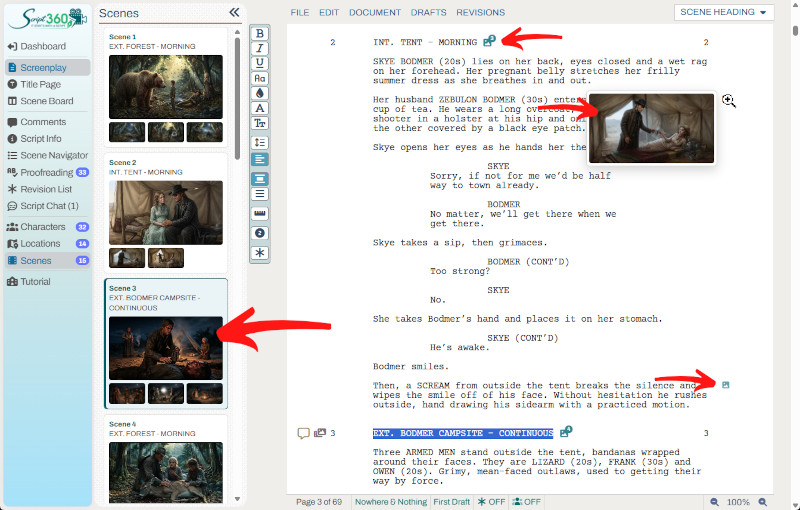The height and width of the screenshot is (510, 800).
Task: Open Characters list
Action: [48, 227]
